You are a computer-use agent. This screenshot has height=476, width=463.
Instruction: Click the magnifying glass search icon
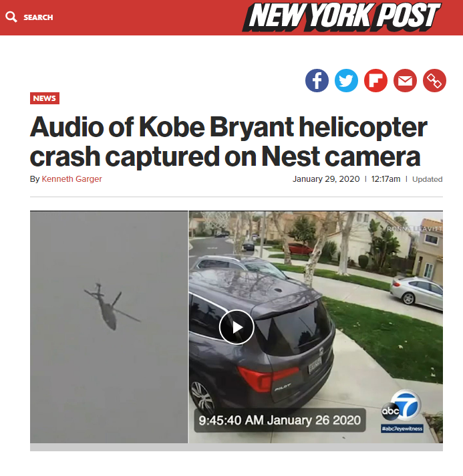[x=11, y=17]
